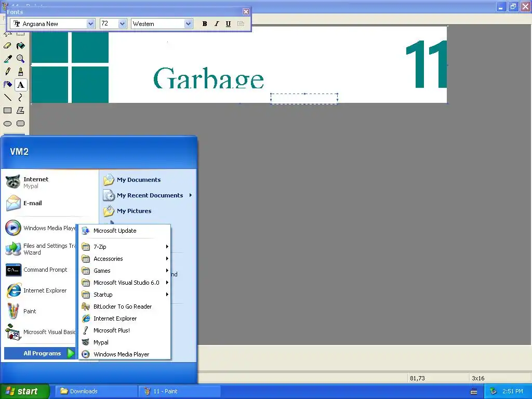Select the Curve tool
Viewport: 532px width, 399px height.
(21, 97)
